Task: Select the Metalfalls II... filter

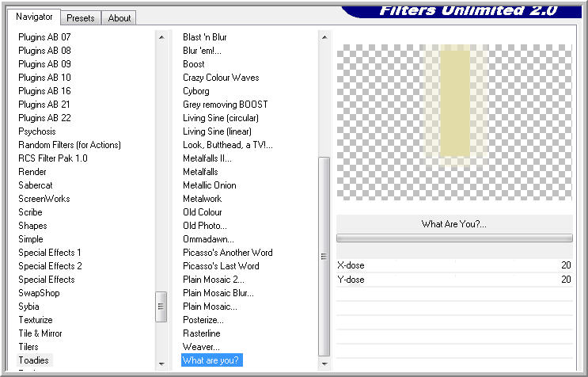Action: (207, 158)
